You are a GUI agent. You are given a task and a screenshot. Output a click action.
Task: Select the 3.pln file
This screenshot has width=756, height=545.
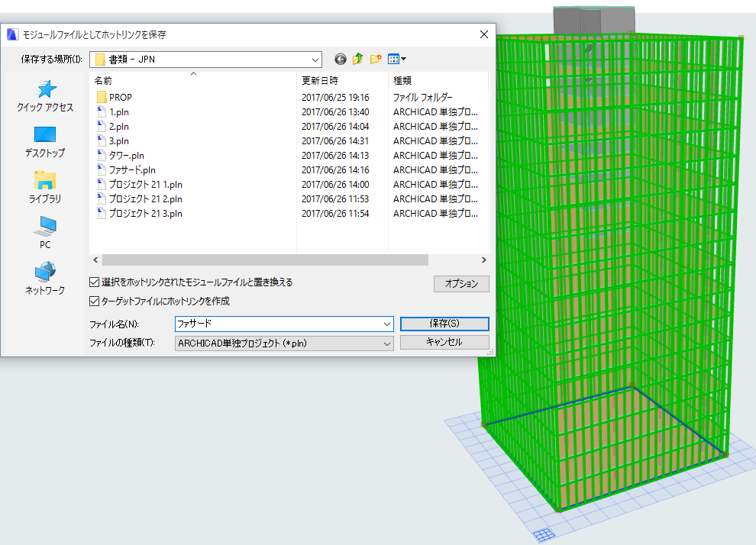(x=118, y=140)
